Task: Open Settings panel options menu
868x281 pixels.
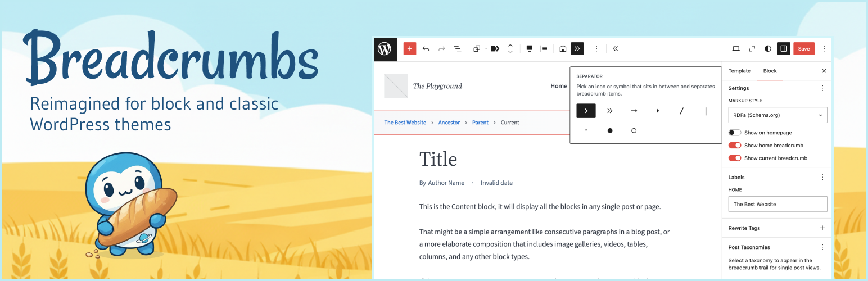Action: pos(822,88)
